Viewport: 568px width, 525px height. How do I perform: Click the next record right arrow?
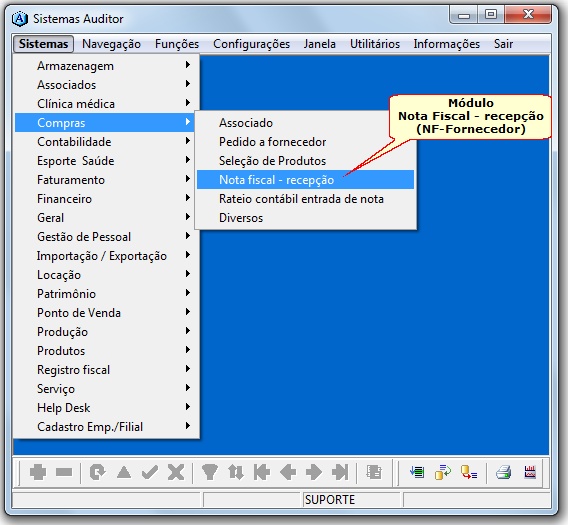click(x=314, y=472)
